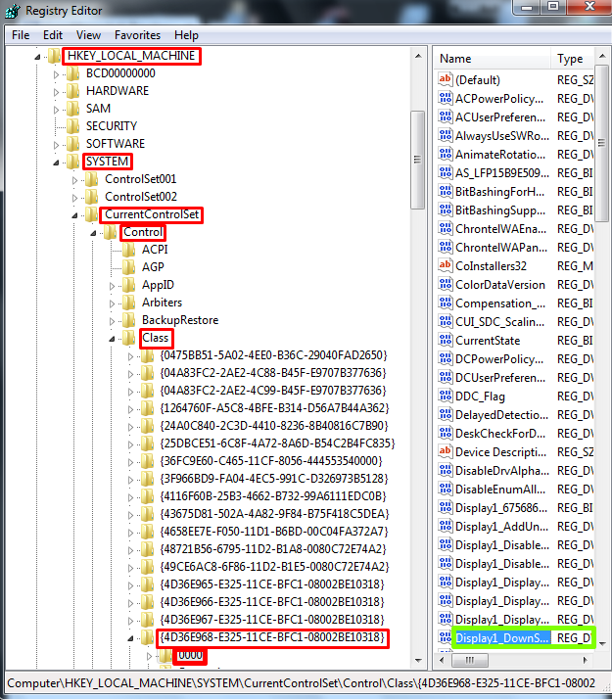Open the View menu

coord(88,35)
